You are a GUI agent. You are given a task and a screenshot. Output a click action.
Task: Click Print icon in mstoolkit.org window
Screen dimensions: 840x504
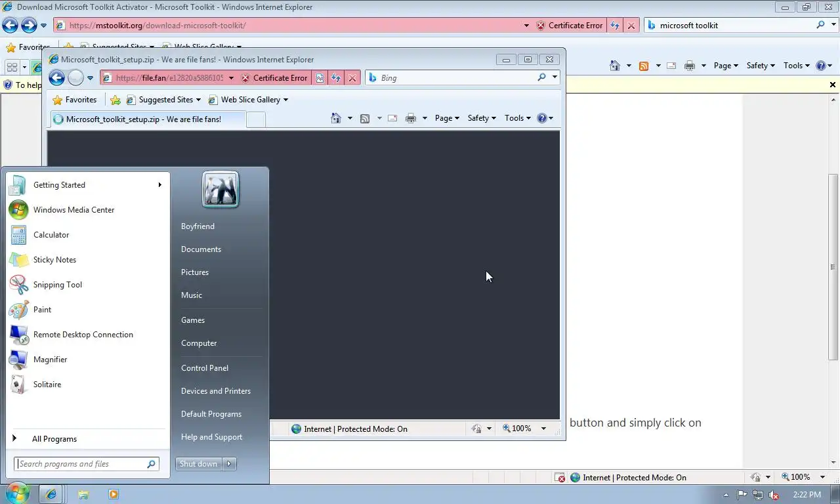(690, 66)
